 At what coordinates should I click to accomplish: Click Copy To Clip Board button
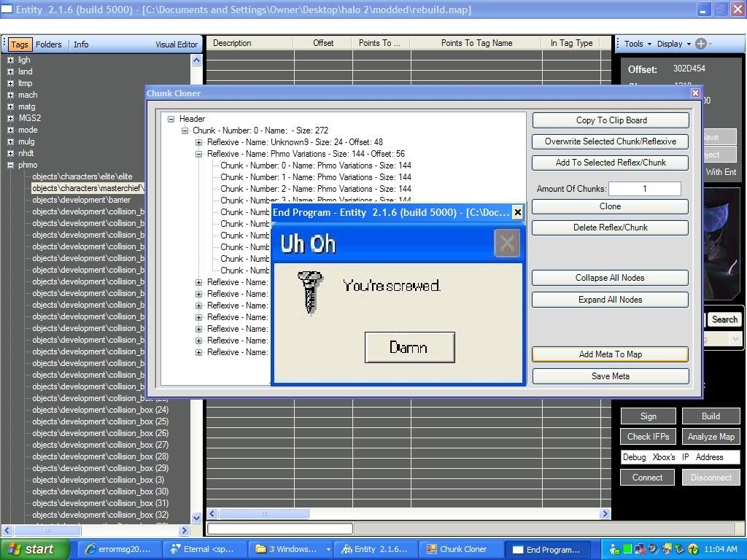coord(611,120)
